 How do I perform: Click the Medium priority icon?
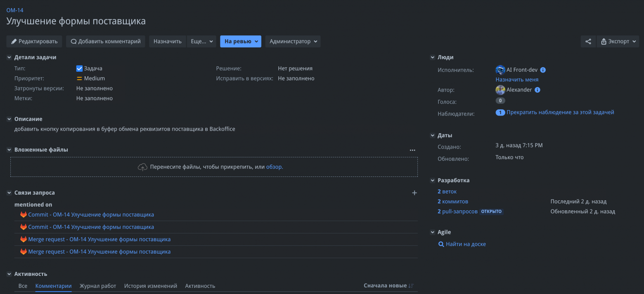pos(79,78)
